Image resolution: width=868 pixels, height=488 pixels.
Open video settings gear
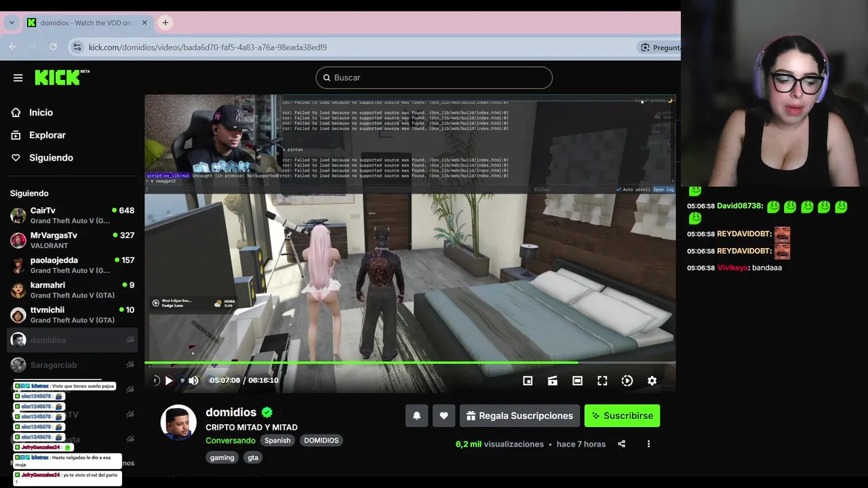[652, 381]
